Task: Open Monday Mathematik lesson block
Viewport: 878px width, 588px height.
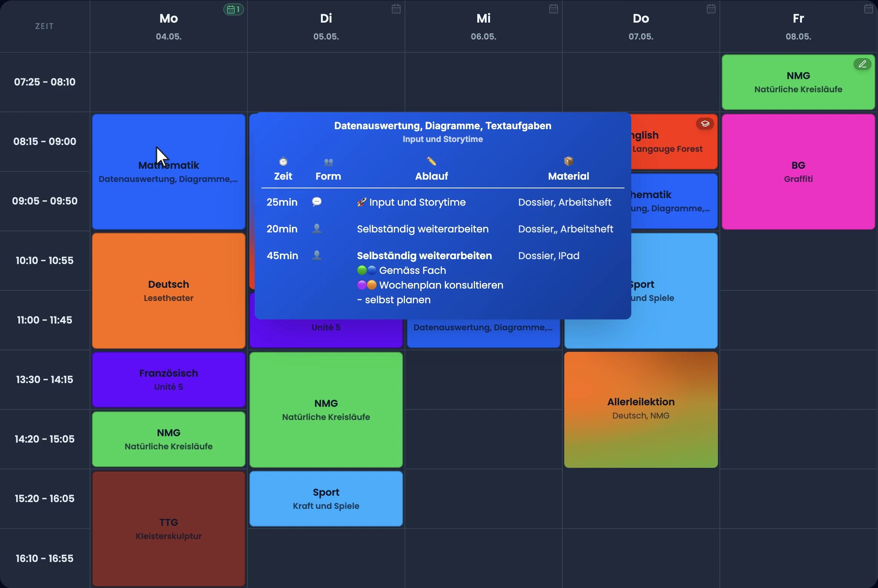Action: 169,172
